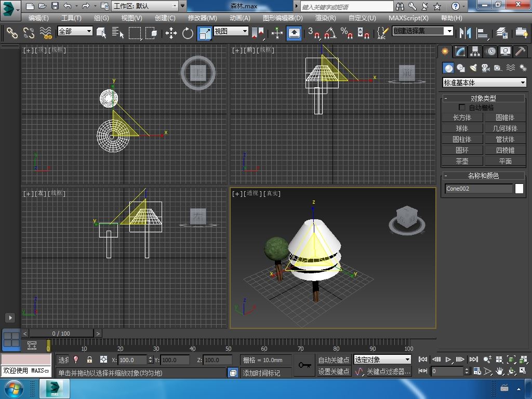Select the Shapes category icon

click(x=461, y=68)
